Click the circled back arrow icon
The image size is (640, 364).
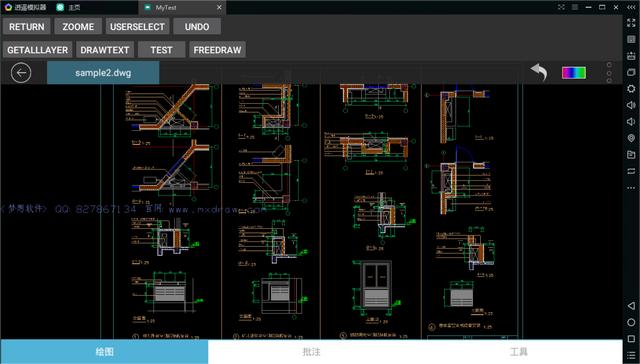point(21,73)
